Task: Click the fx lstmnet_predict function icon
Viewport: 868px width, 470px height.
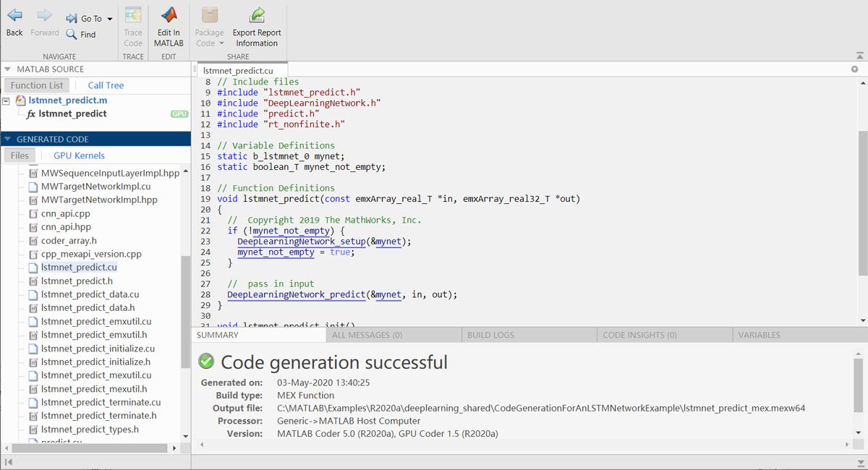Action: [31, 114]
